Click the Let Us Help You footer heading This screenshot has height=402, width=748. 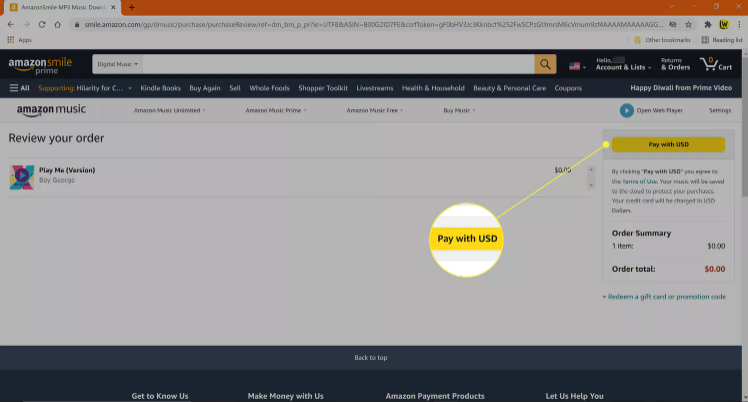pos(574,396)
